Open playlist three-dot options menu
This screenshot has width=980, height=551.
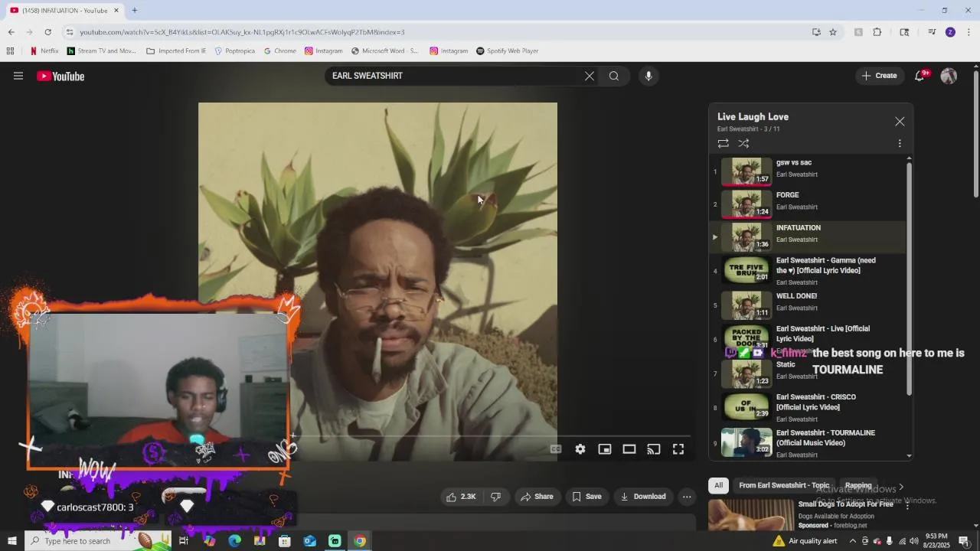coord(900,143)
